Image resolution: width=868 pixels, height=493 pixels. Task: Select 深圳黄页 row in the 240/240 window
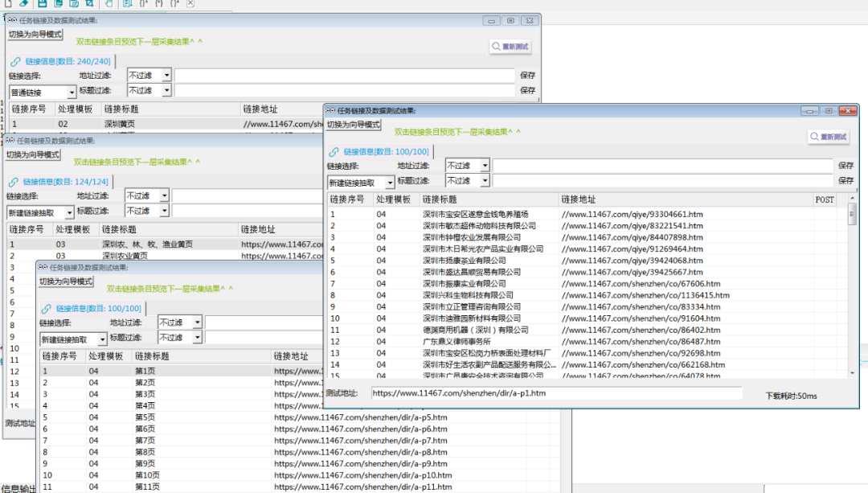coord(166,124)
